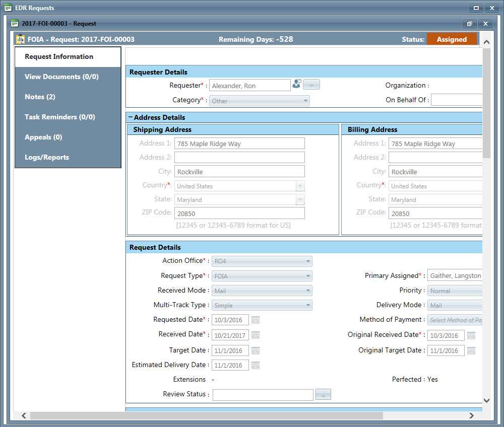This screenshot has width=504, height=427.
Task: Open calendar picker for Received Date
Action: coord(256,335)
